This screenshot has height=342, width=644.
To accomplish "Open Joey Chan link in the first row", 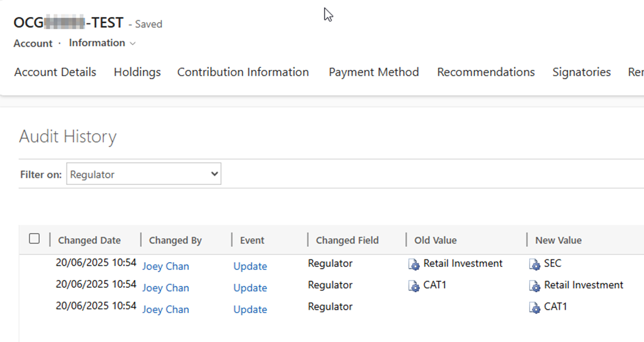I will coord(166,267).
